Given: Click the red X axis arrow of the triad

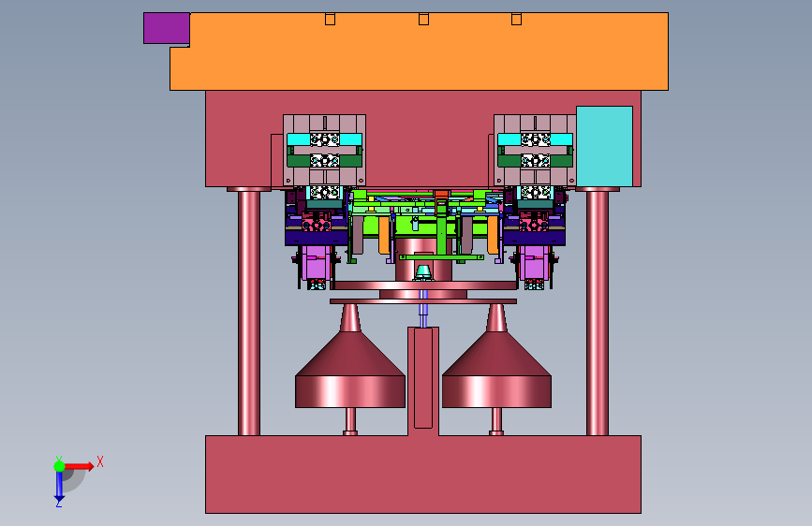Looking at the screenshot, I should coord(79,466).
